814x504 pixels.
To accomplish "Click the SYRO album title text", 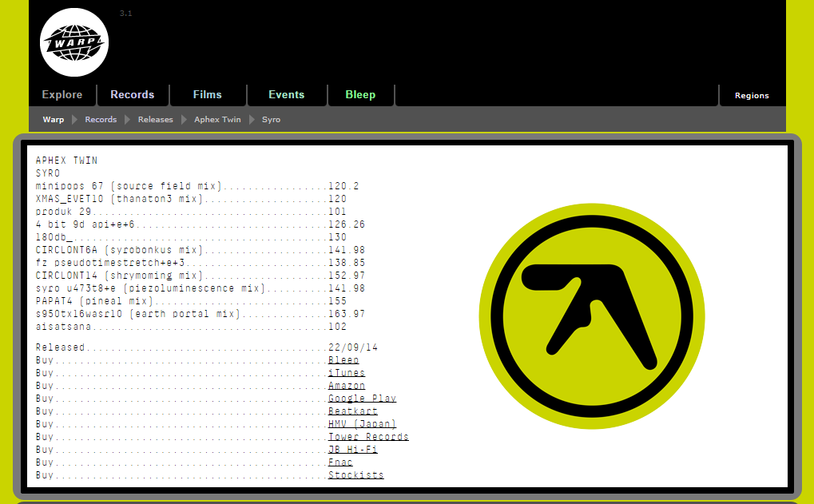I will pyautogui.click(x=48, y=173).
